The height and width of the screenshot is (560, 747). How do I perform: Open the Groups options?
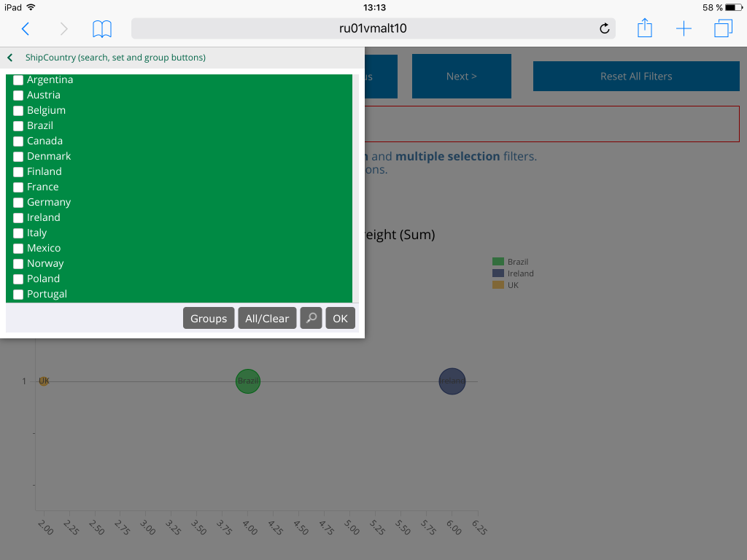pos(209,318)
